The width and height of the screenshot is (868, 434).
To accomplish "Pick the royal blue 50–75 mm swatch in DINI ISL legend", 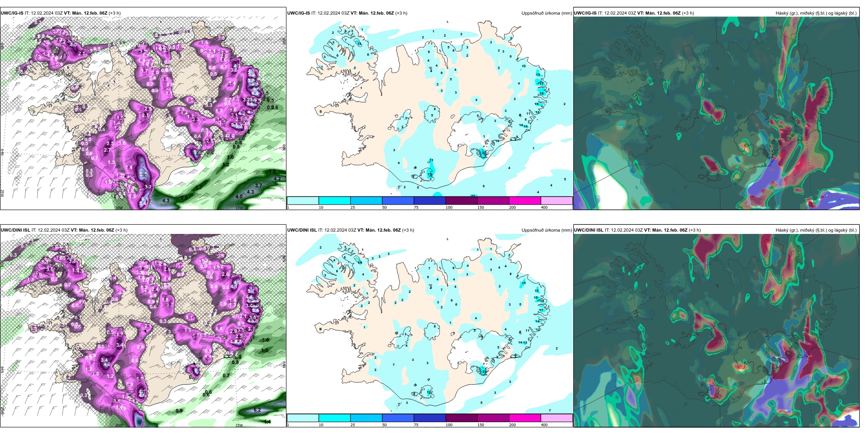I will point(398,418).
